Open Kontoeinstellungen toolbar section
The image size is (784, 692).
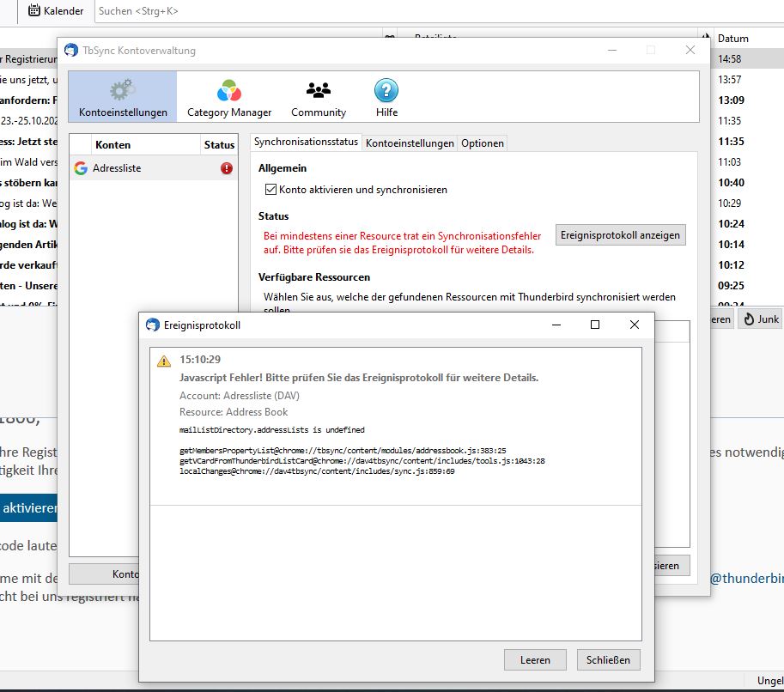click(123, 96)
